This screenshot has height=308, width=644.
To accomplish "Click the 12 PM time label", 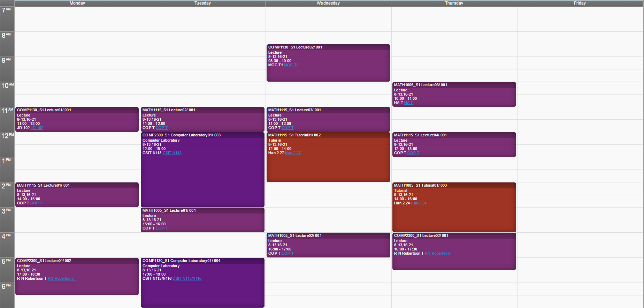I will (7, 136).
